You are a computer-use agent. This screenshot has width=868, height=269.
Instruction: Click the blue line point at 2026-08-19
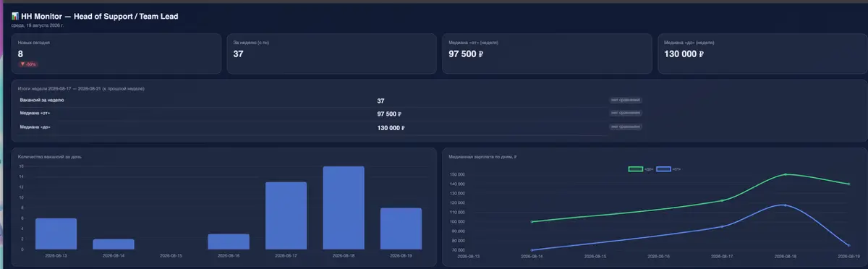(x=848, y=245)
